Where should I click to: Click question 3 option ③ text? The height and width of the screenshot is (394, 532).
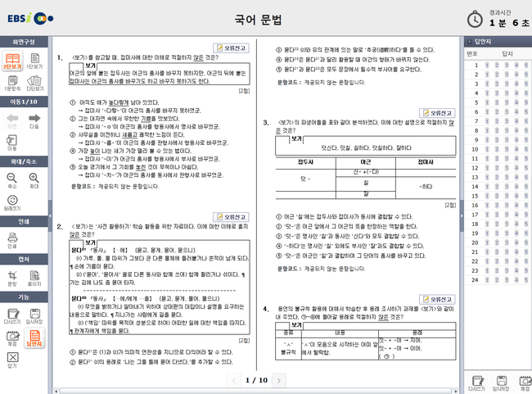351,236
